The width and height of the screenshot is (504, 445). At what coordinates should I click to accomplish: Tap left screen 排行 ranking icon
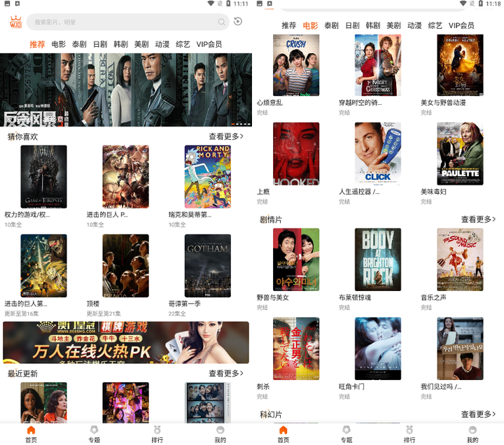157,430
